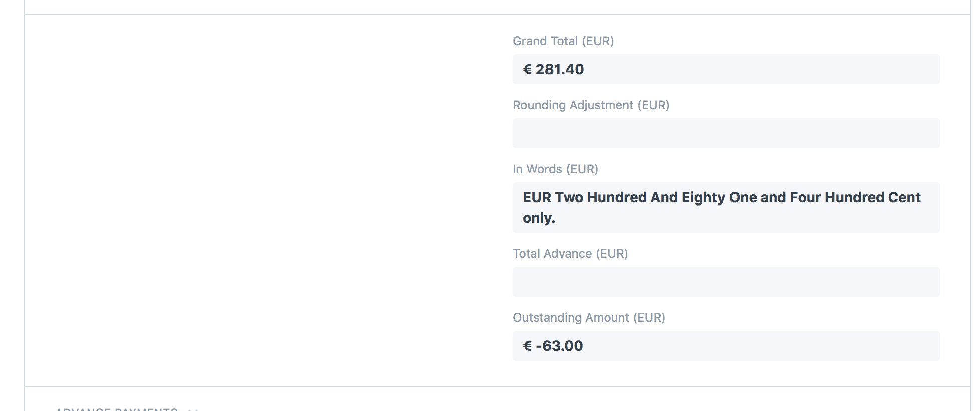Expand the Advance Payments section chevron
The height and width of the screenshot is (411, 980).
point(193,409)
